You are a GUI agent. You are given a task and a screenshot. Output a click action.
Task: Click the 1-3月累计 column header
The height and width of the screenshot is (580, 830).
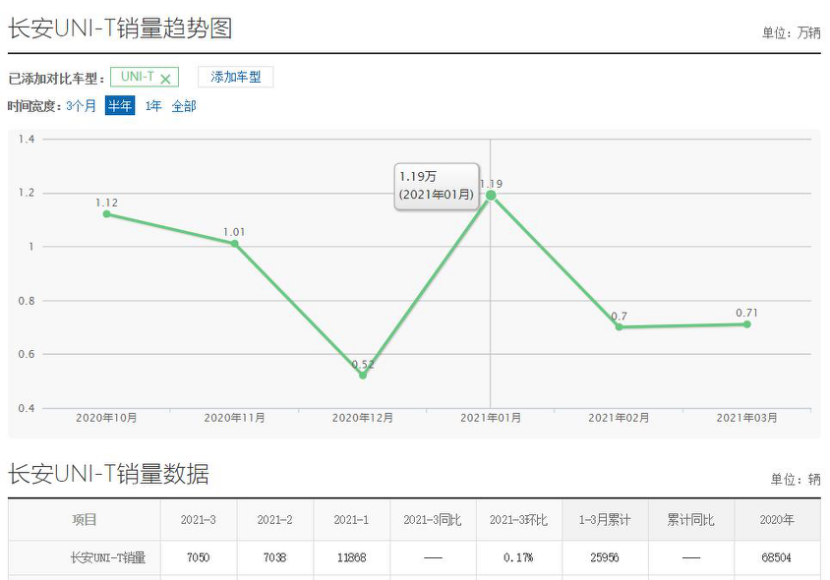(605, 520)
